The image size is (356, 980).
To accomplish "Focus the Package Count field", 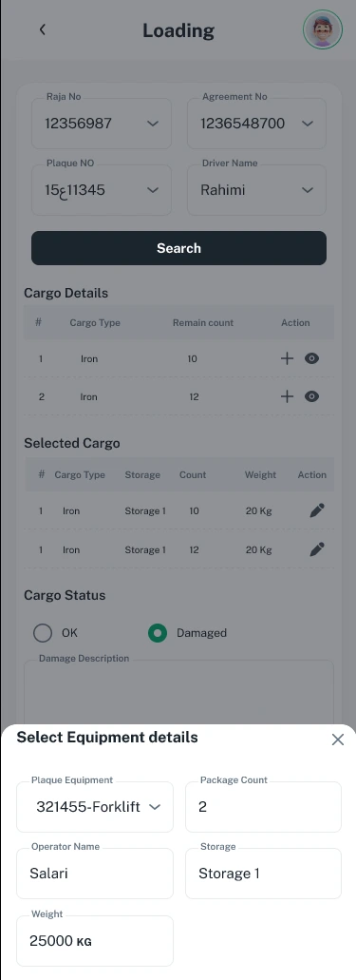I will click(264, 807).
